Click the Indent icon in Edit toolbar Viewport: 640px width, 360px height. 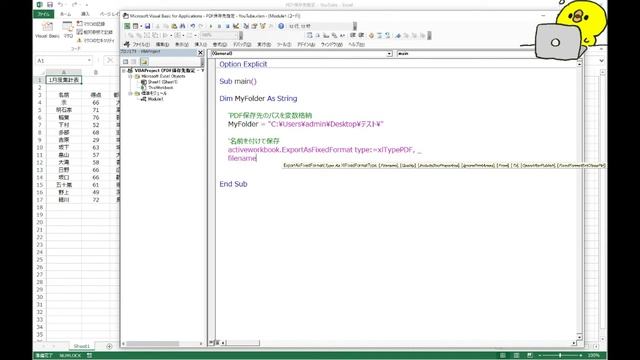(x=352, y=36)
